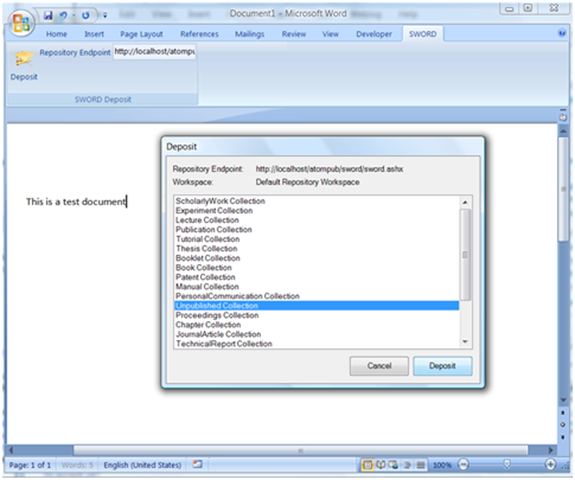The height and width of the screenshot is (480, 575).
Task: Click the zoom slider handle
Action: 507,465
